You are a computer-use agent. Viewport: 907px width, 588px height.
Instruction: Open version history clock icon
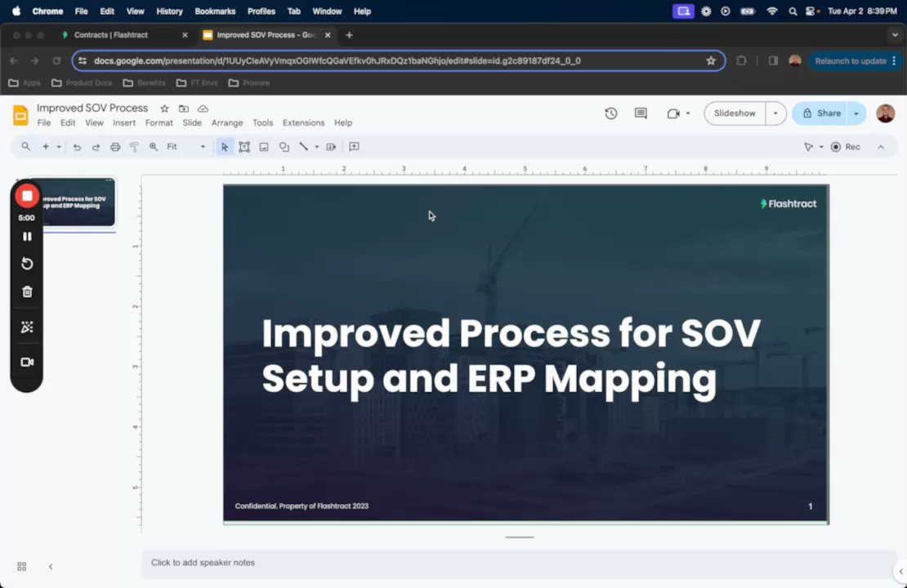pyautogui.click(x=611, y=114)
